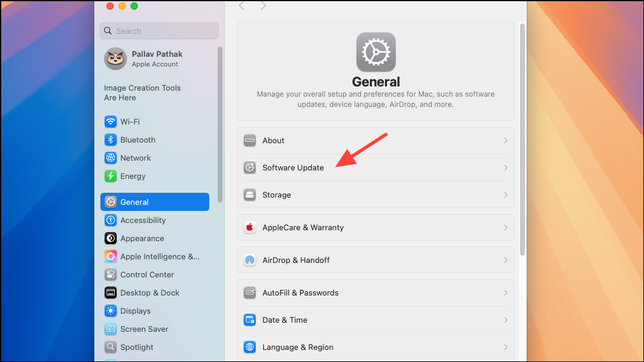Open the Accessibility sidebar icon

(111, 220)
